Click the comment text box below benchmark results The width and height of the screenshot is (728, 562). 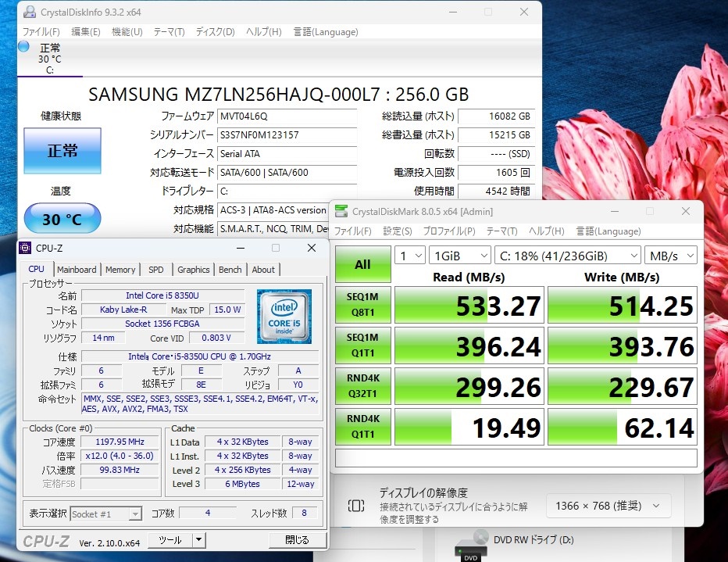(516, 457)
